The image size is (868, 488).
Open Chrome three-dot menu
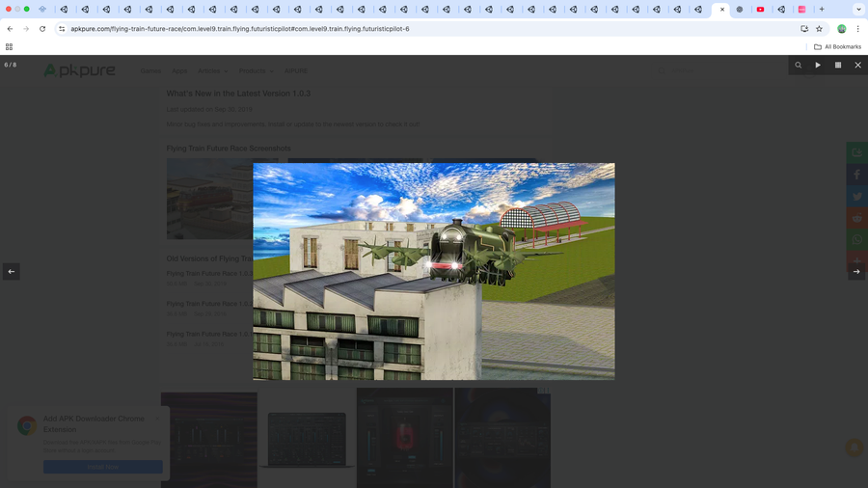[x=857, y=29]
